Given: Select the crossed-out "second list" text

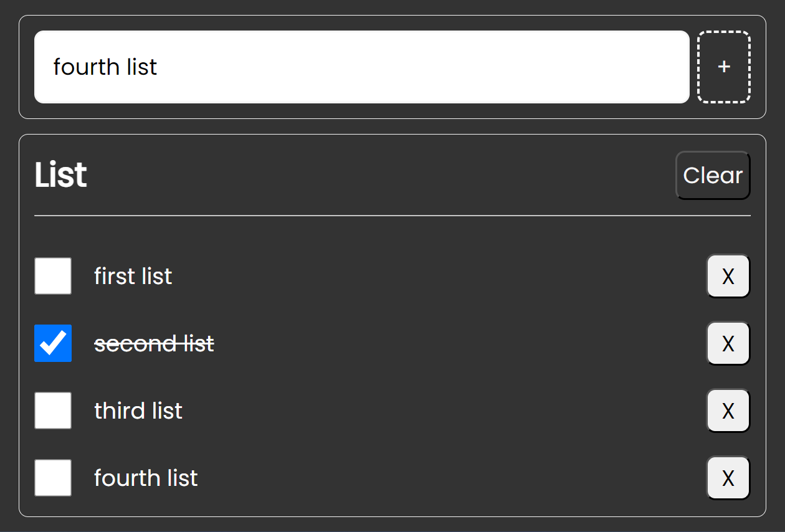Looking at the screenshot, I should point(154,343).
